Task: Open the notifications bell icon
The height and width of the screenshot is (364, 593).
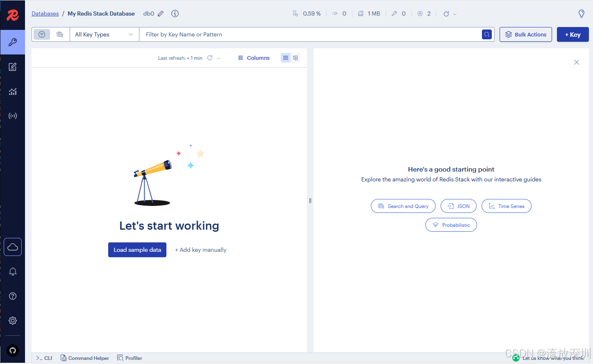Action: pos(13,271)
